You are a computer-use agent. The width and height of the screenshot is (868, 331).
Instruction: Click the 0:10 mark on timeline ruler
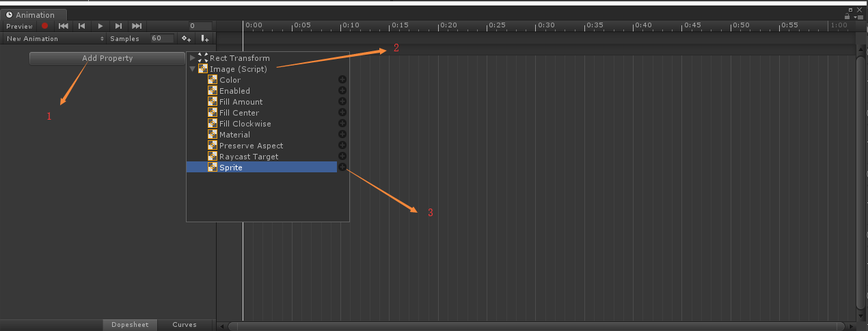[x=351, y=25]
